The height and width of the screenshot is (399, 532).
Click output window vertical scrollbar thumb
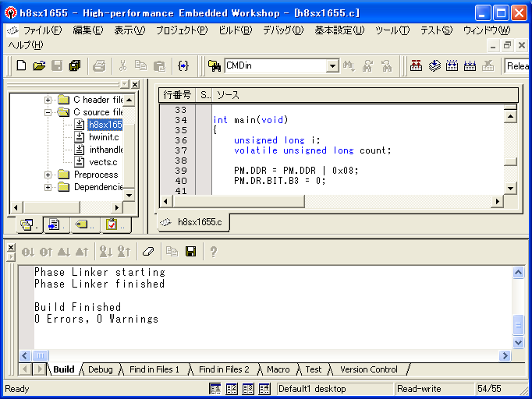(518, 325)
